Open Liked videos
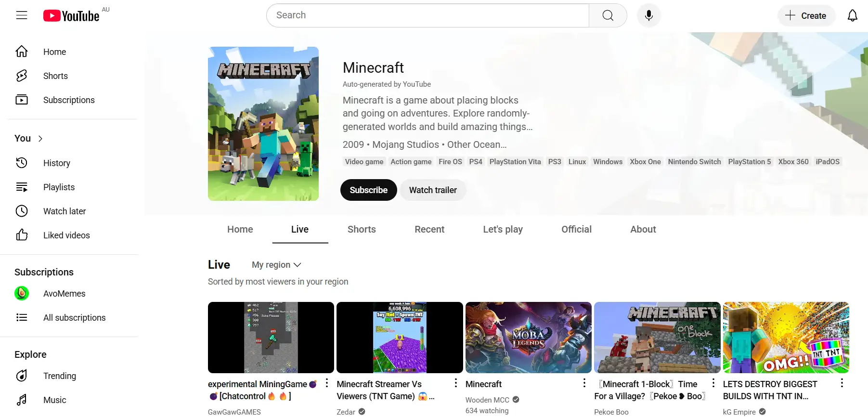This screenshot has width=868, height=417. (72, 235)
